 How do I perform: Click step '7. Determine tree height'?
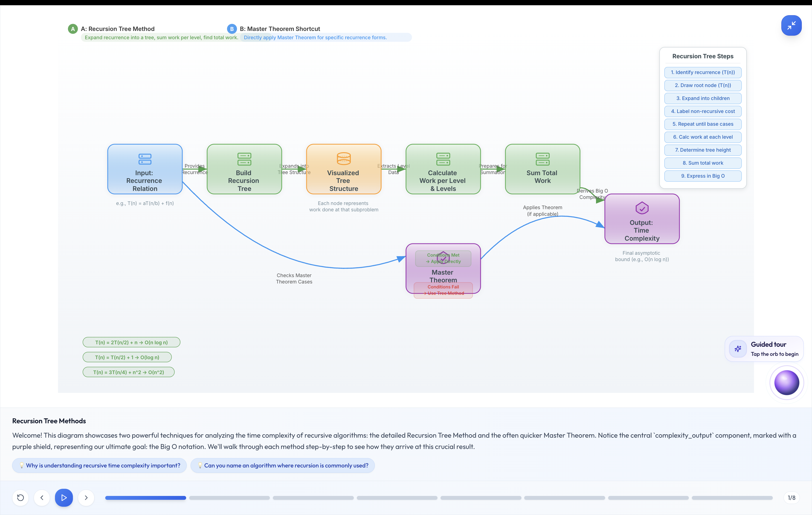(x=702, y=150)
